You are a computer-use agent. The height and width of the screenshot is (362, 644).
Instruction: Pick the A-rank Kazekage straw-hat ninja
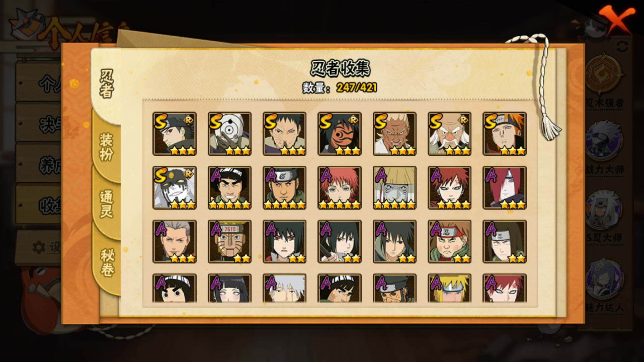coord(394,188)
